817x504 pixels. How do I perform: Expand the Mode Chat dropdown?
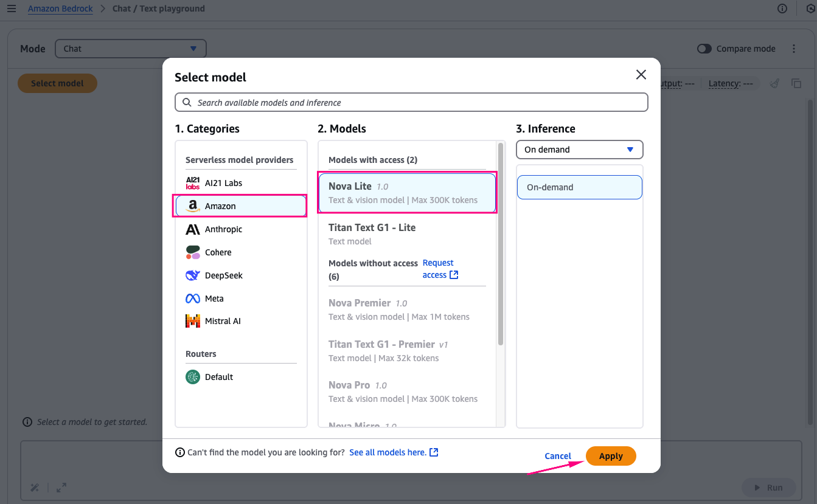tap(130, 49)
